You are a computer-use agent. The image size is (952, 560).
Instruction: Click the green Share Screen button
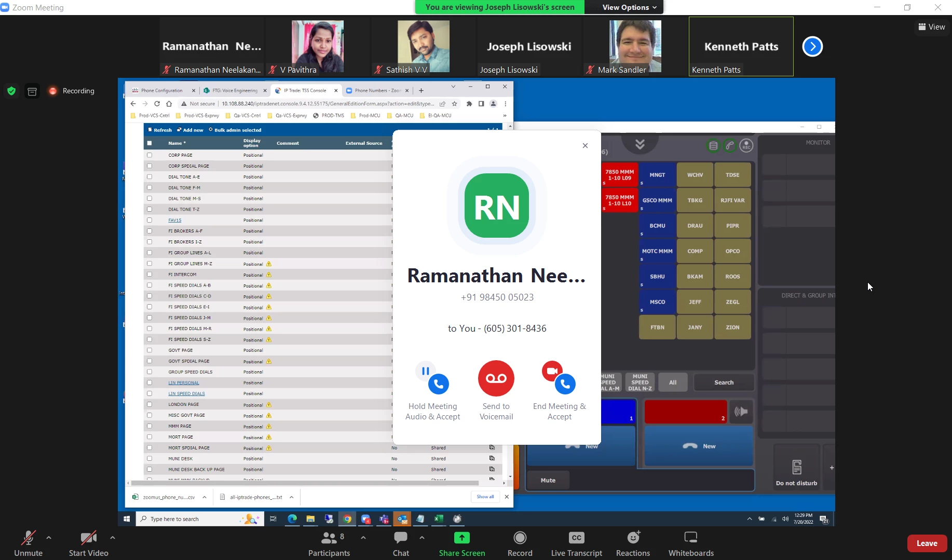462,543
